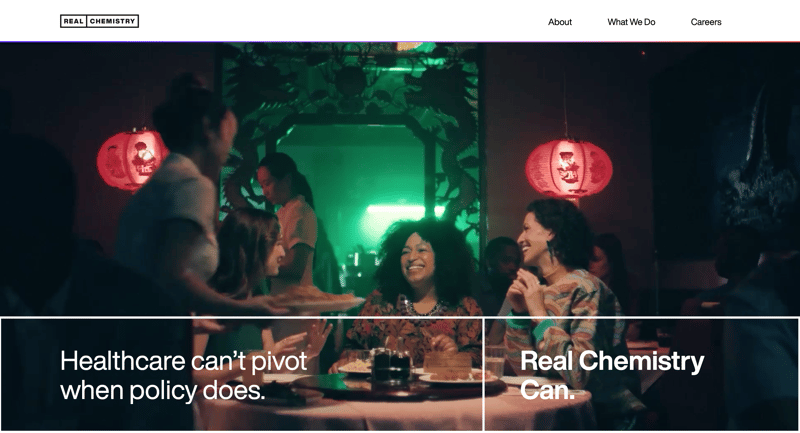Click the "Healthcare can't pivot" headline

pyautogui.click(x=184, y=361)
